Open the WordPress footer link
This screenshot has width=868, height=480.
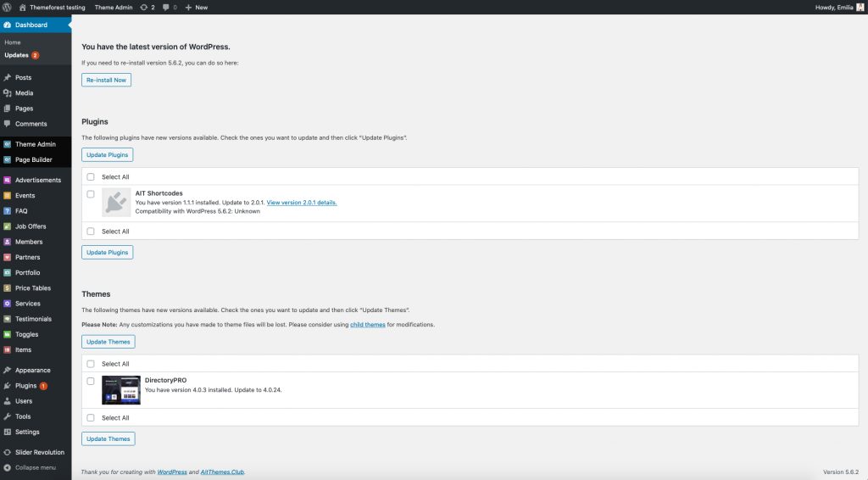pyautogui.click(x=172, y=472)
